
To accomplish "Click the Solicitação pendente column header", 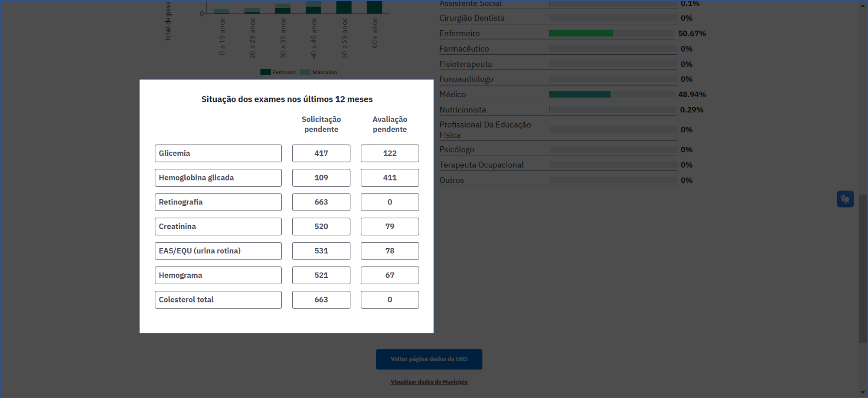I will (x=321, y=124).
